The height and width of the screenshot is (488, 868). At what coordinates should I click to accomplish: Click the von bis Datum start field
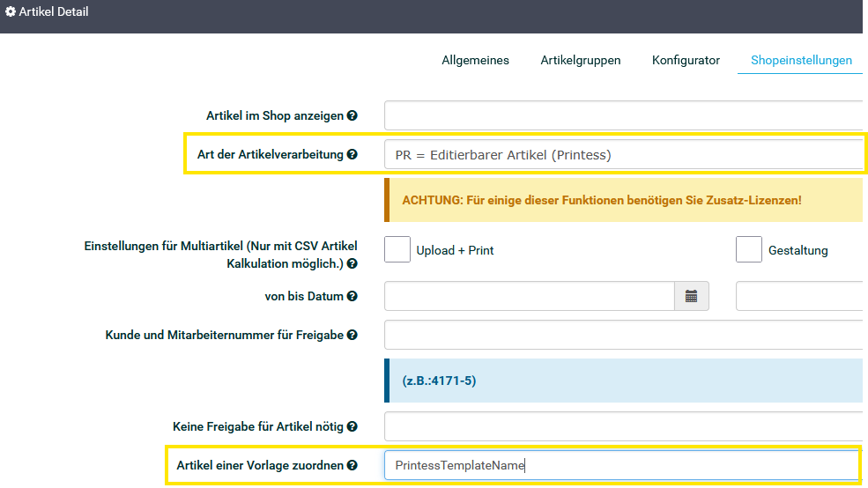click(x=529, y=297)
